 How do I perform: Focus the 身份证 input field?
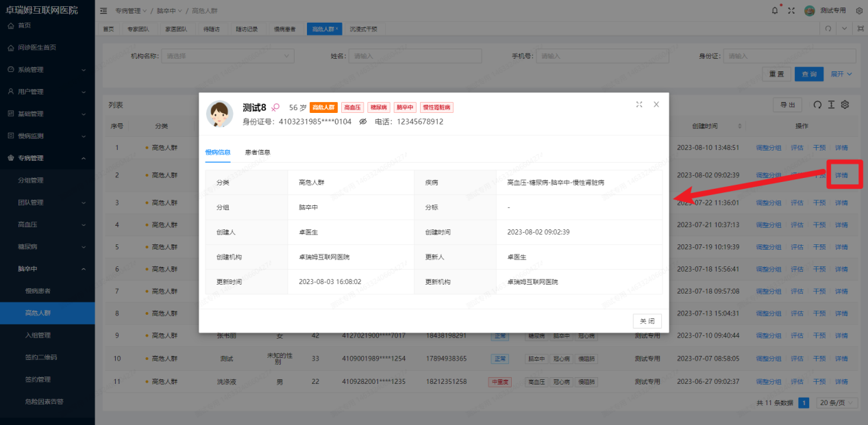(790, 56)
